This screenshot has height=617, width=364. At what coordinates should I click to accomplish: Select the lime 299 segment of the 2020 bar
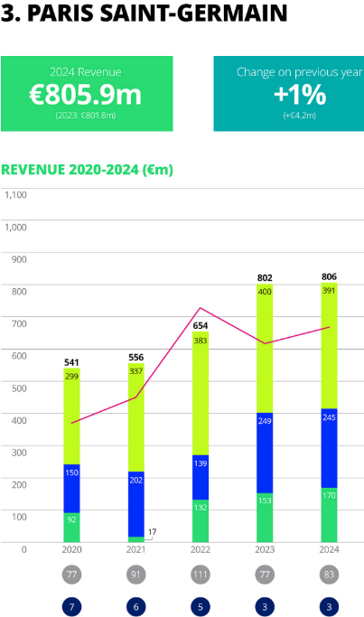click(71, 416)
